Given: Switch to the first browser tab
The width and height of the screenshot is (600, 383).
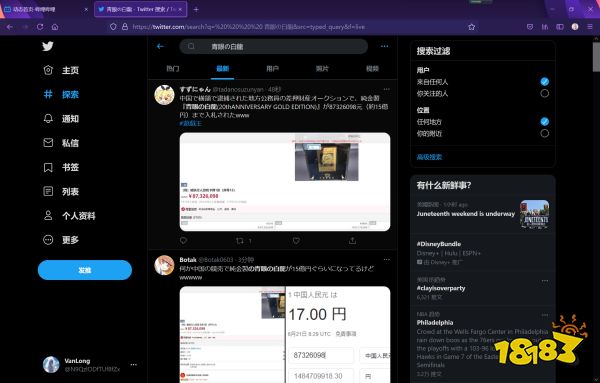Looking at the screenshot, I should click(46, 9).
